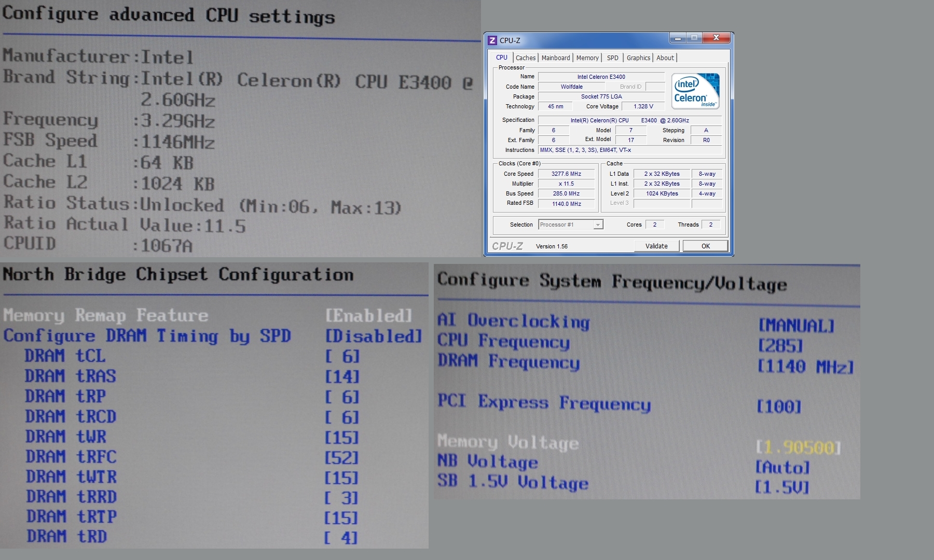Select the DRAM tCL value 6
Screen dimensions: 934x560
tap(342, 356)
